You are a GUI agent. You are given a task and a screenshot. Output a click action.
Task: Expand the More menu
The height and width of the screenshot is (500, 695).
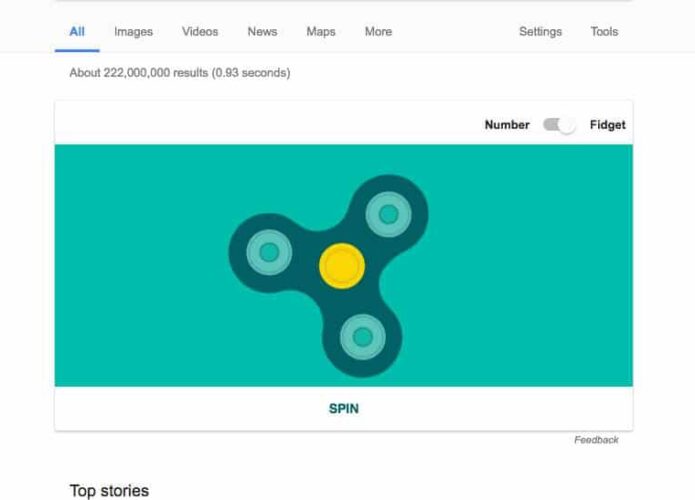[x=379, y=32]
